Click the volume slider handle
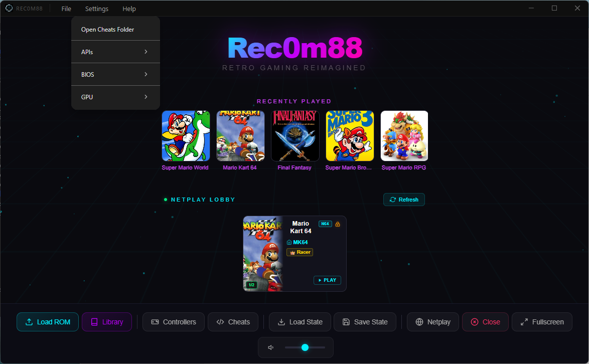 (305, 347)
